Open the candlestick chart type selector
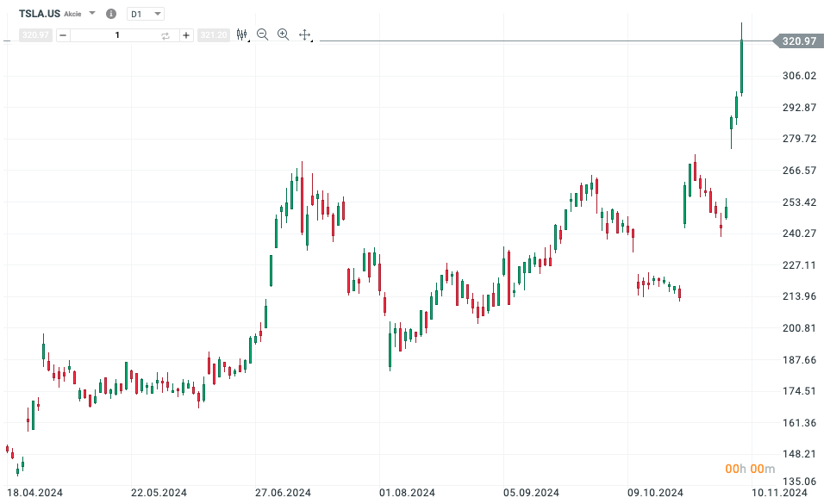830x504 pixels. [x=242, y=34]
